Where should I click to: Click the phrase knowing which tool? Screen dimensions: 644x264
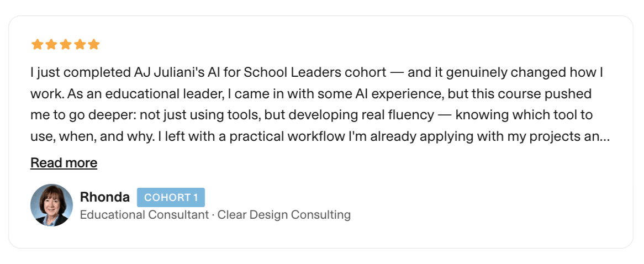point(513,115)
